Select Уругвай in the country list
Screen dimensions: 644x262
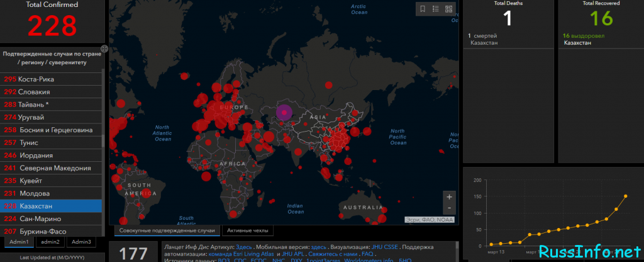coord(51,117)
